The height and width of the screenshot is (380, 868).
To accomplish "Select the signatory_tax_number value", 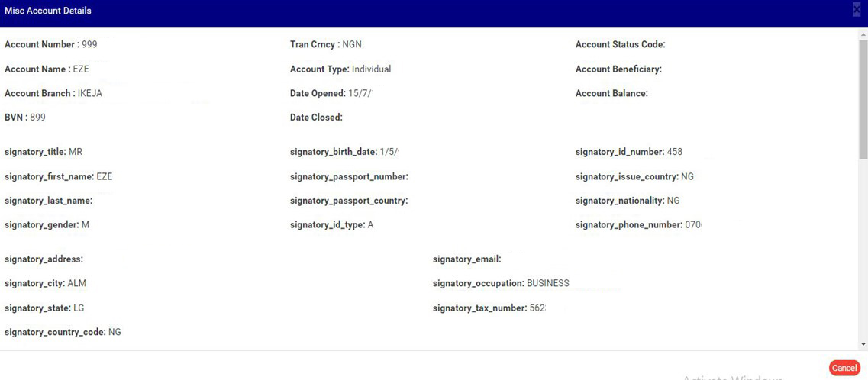I will (537, 308).
